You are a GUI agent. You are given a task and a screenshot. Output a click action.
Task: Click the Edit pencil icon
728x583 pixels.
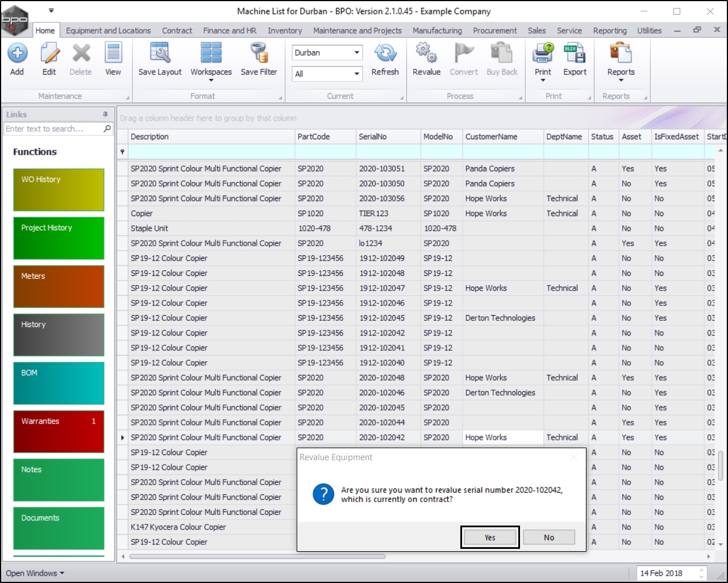tap(49, 54)
